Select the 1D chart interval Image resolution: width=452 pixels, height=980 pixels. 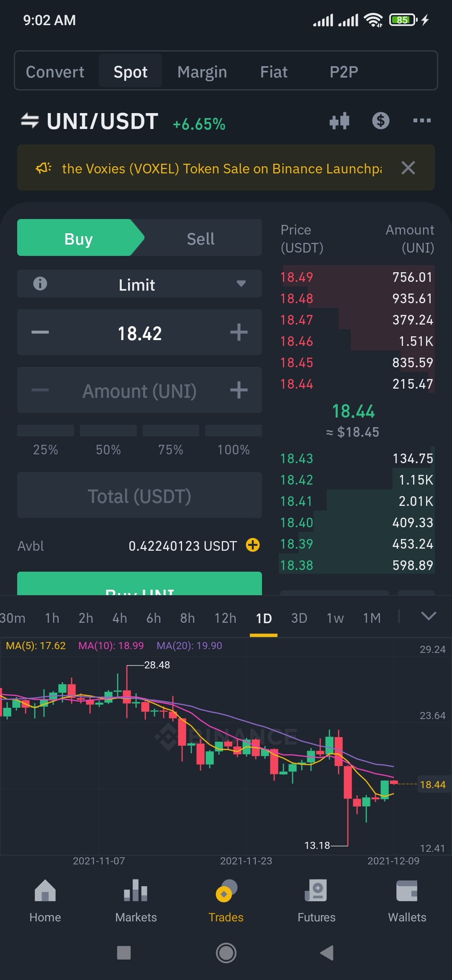click(264, 618)
